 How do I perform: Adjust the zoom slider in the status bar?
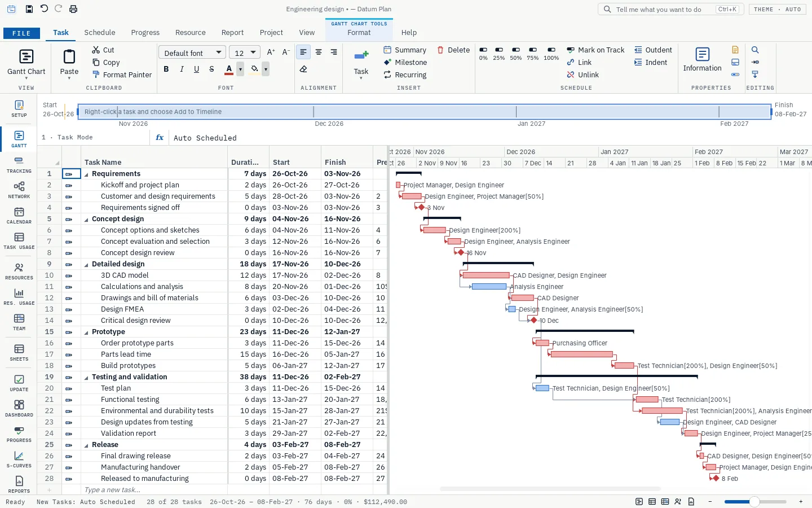(x=755, y=502)
